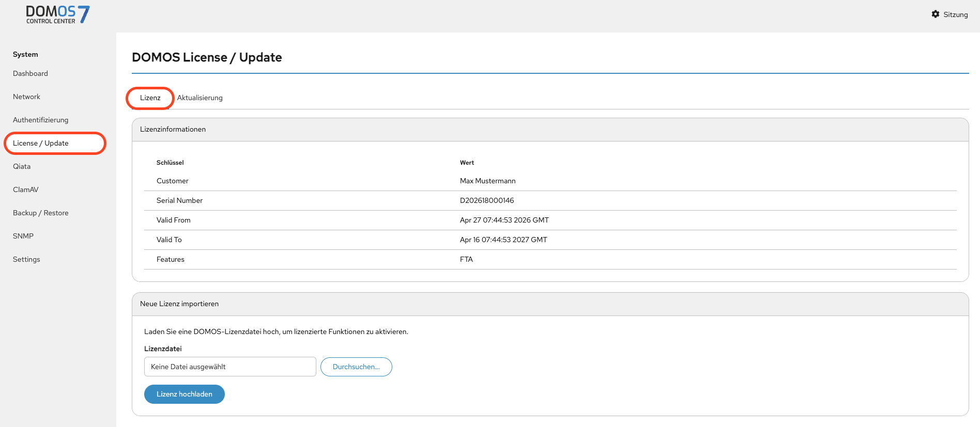Go to Dashboard in sidebar

30,73
